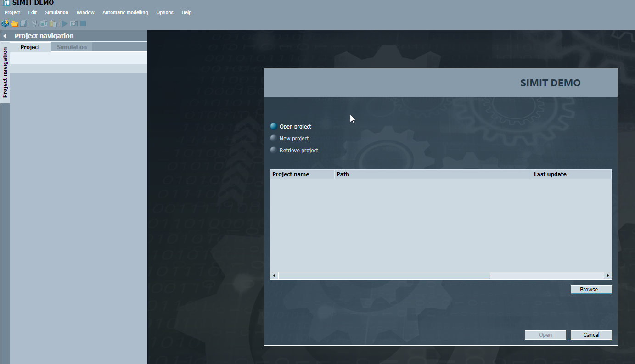Click the SIMIT app icon in title bar

6,2
